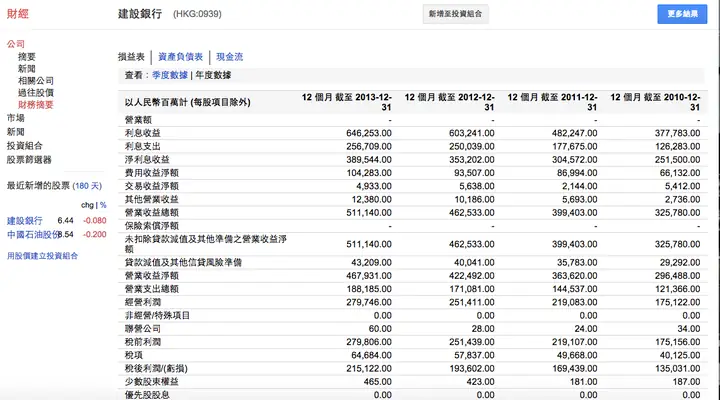Image resolution: width=720 pixels, height=400 pixels.
Task: Click value 279,746.00 operating profit 2013
Action: coord(369,302)
